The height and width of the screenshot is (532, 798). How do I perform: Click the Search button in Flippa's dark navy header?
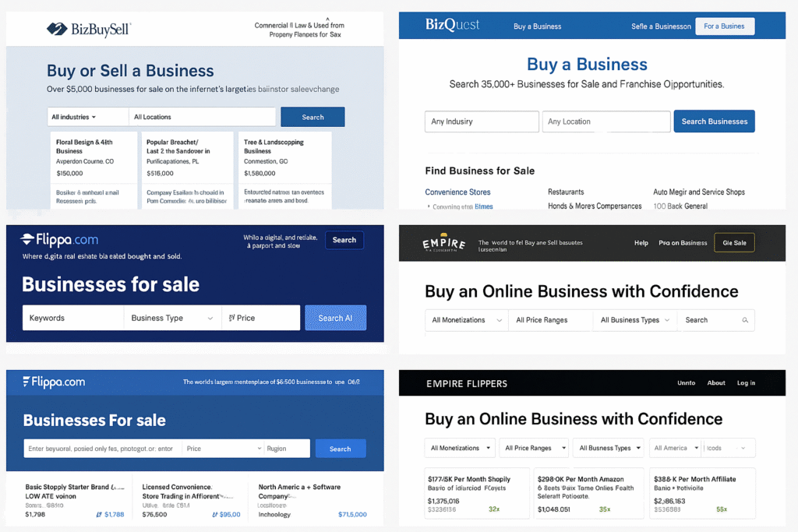pos(344,240)
